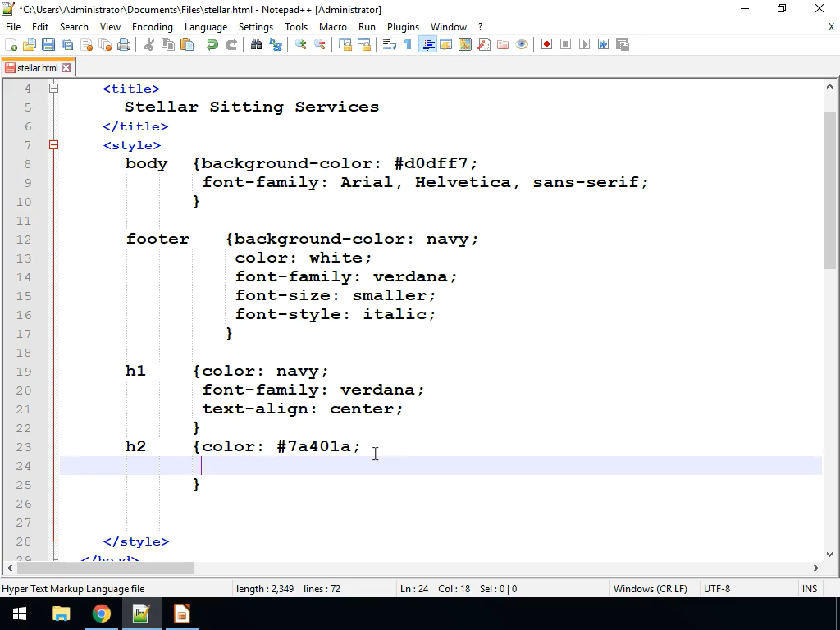This screenshot has height=630, width=840.
Task: Select the stellar.html tab
Action: coord(37,68)
